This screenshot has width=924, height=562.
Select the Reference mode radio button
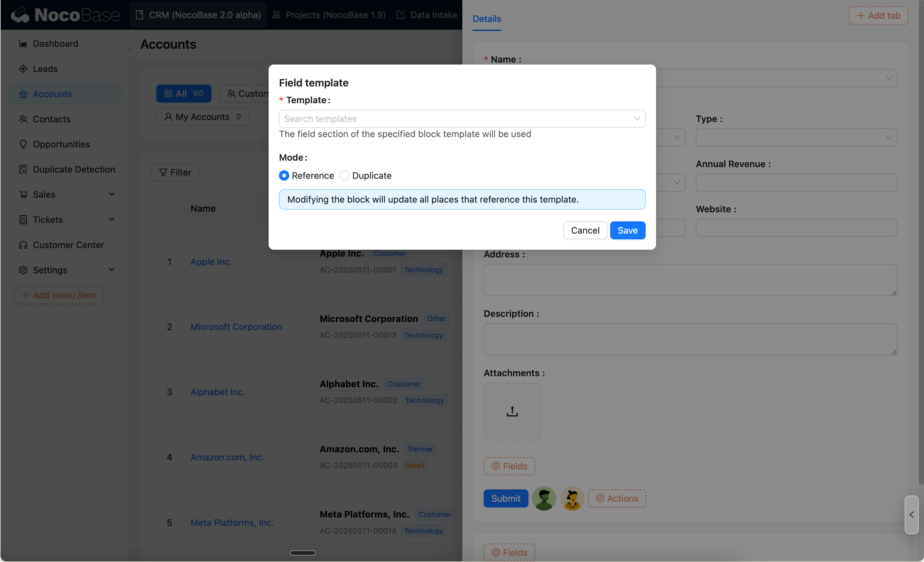point(284,176)
